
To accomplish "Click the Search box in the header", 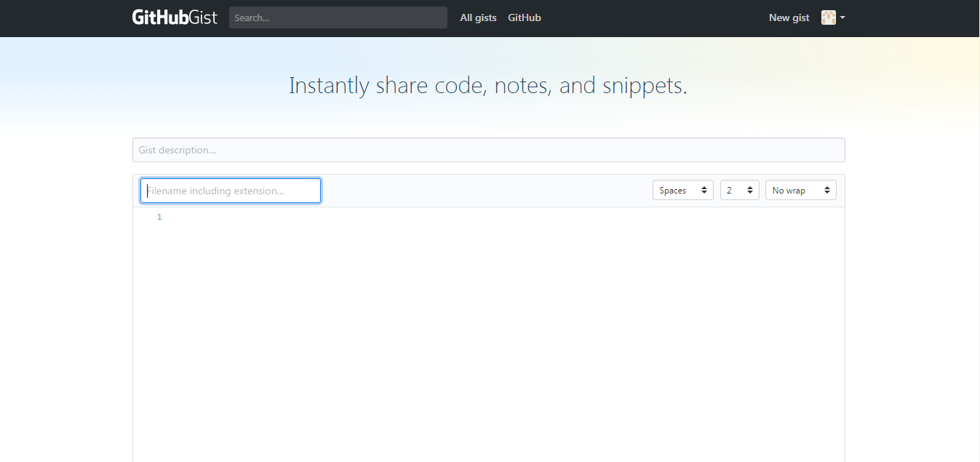I will (x=338, y=17).
